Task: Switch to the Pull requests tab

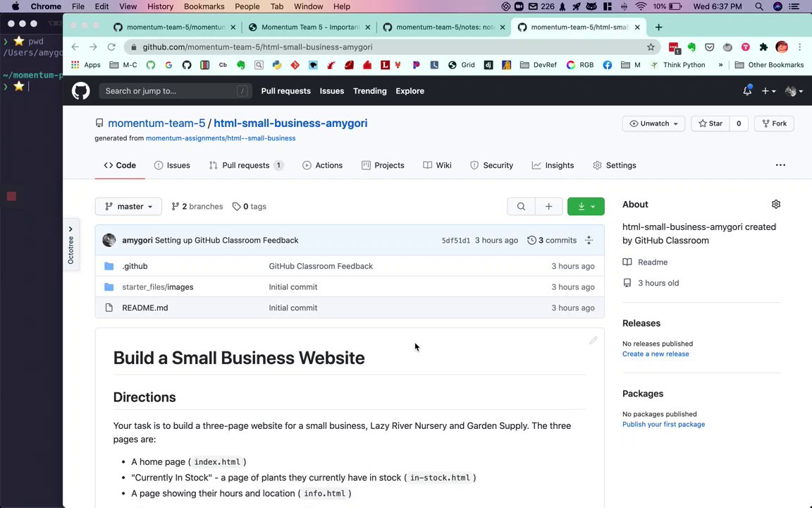Action: [245, 165]
